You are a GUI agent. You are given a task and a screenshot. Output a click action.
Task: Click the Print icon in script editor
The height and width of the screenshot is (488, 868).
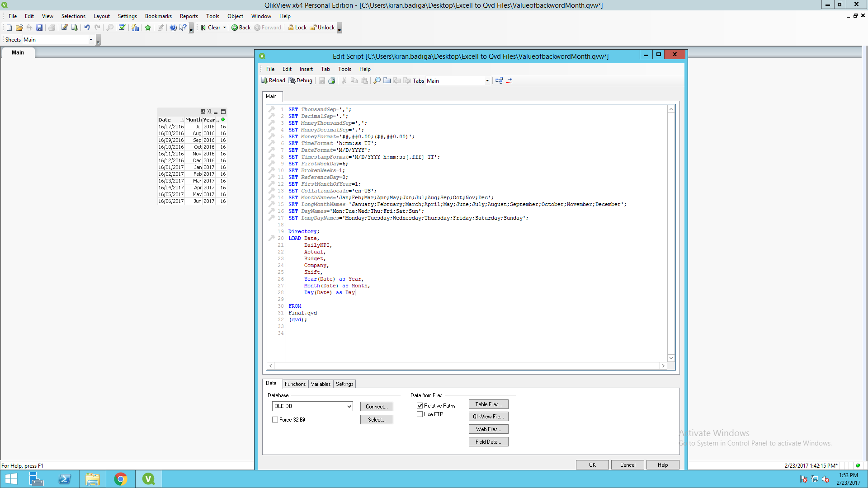click(x=331, y=80)
